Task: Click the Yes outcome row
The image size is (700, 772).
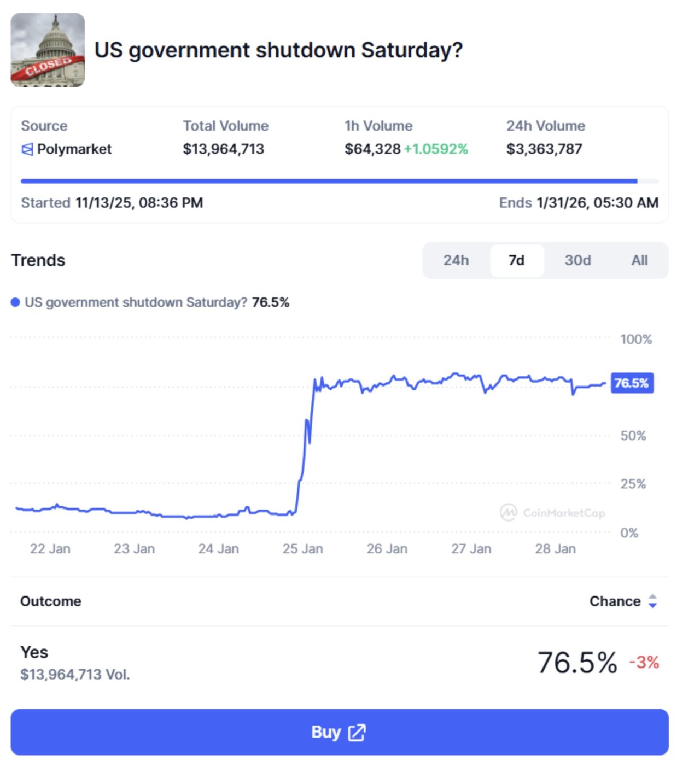Action: 339,662
